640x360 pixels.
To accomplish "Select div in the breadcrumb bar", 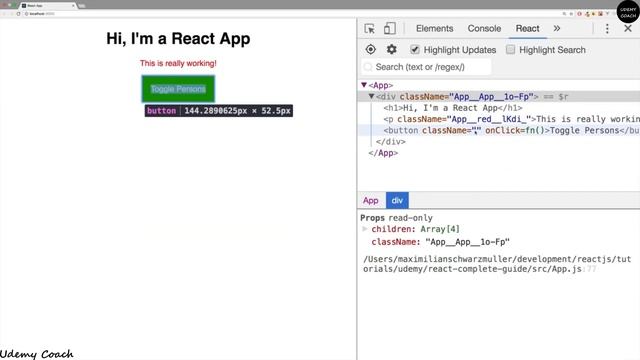I will pyautogui.click(x=397, y=200).
